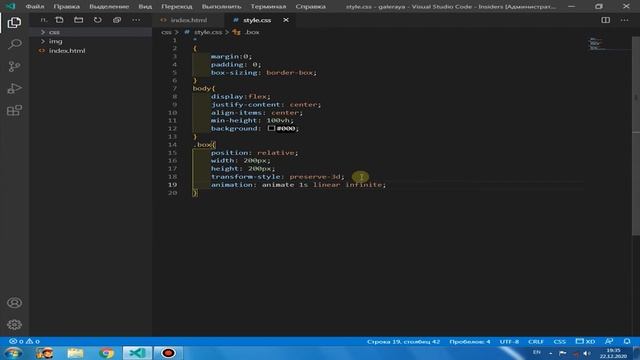Open the Search view in activity bar
The image size is (640, 360).
point(14,44)
